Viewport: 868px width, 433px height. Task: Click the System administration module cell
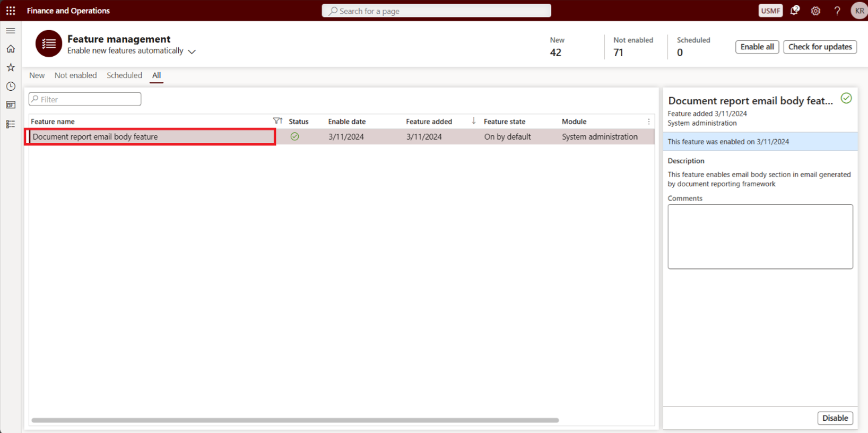(600, 137)
